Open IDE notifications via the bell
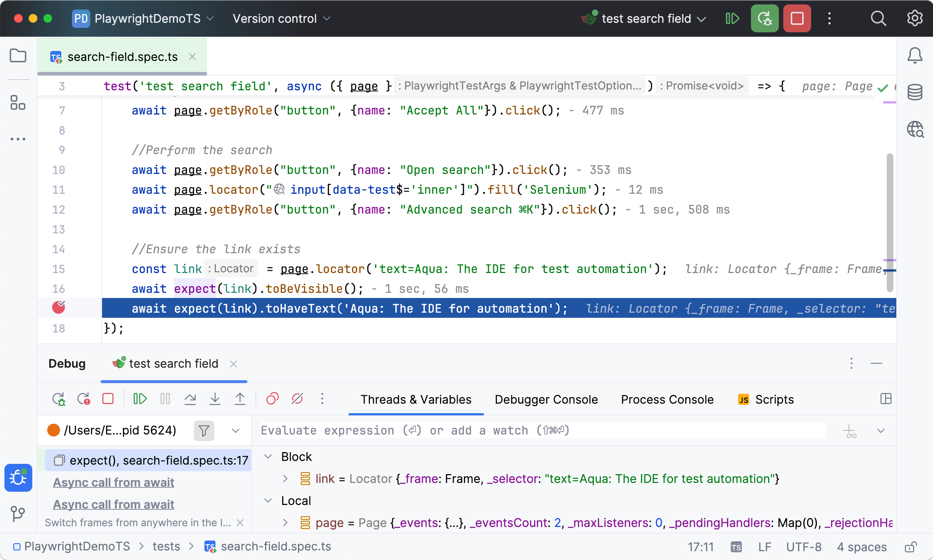The image size is (933, 560). pyautogui.click(x=915, y=55)
